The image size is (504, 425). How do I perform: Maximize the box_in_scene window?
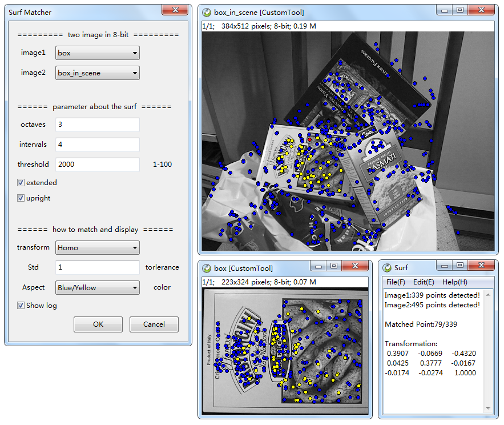(460, 10)
